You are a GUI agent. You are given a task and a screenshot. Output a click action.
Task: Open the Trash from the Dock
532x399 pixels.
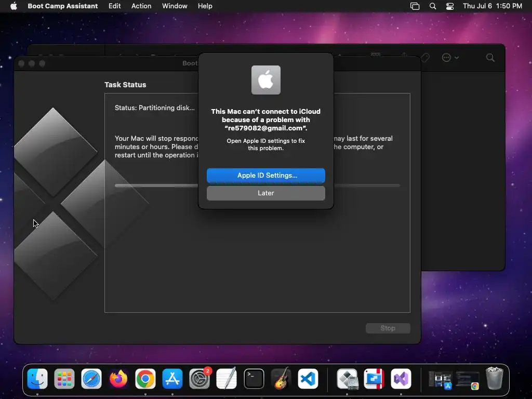pos(495,378)
